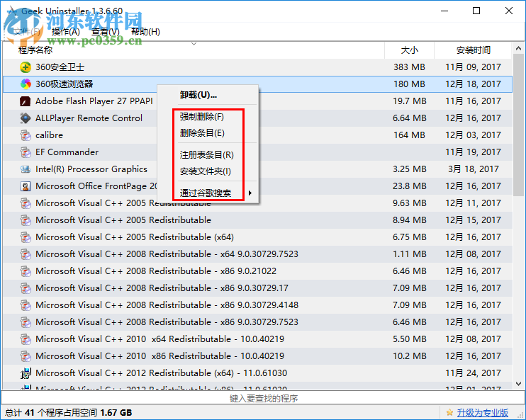Click icon of Visual C++ 2008 x86 9.0.30729.7523
Screen dimensions: 526x420
(x=26, y=322)
